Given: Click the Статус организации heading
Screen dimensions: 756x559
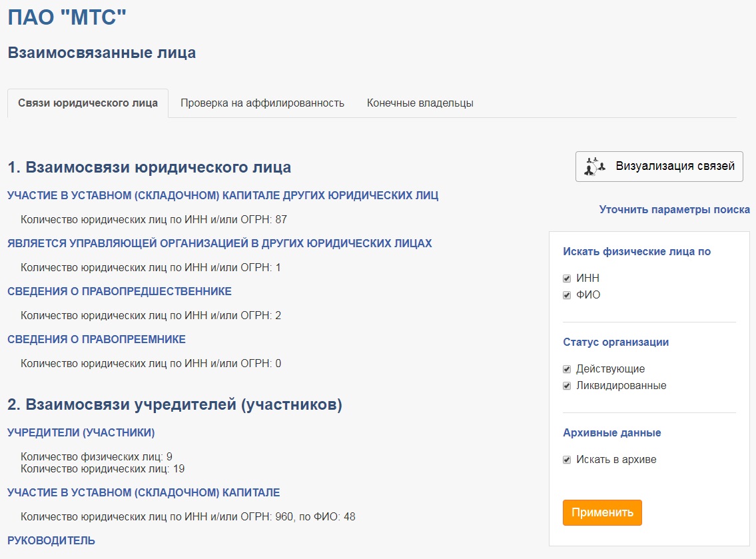Looking at the screenshot, I should point(615,342).
